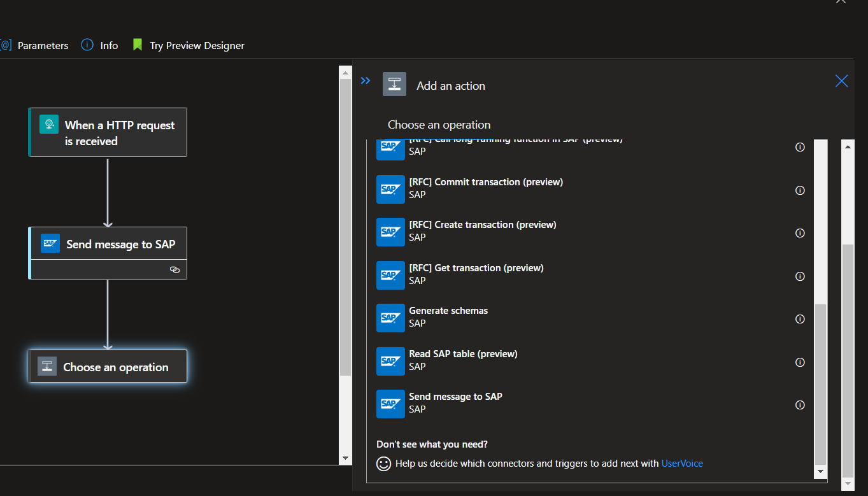Image resolution: width=868 pixels, height=496 pixels.
Task: Click the designer canvas scroll-down arrow
Action: 345,458
